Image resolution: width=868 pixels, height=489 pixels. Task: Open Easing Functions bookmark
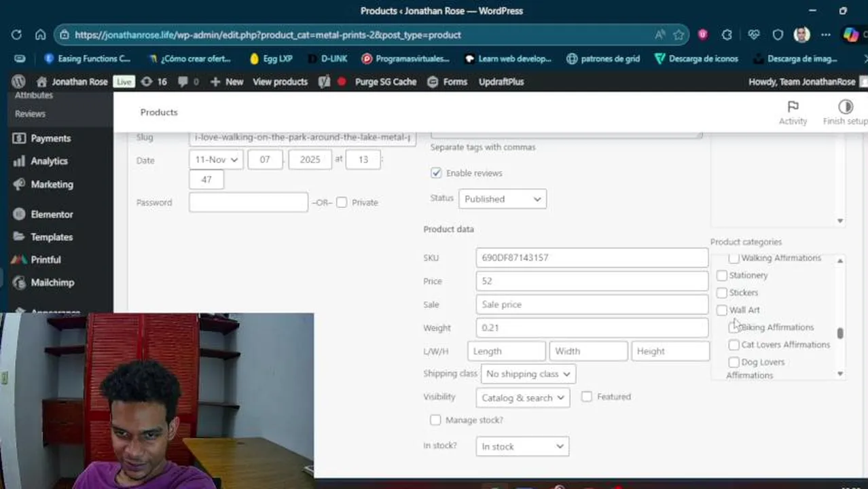pos(87,58)
